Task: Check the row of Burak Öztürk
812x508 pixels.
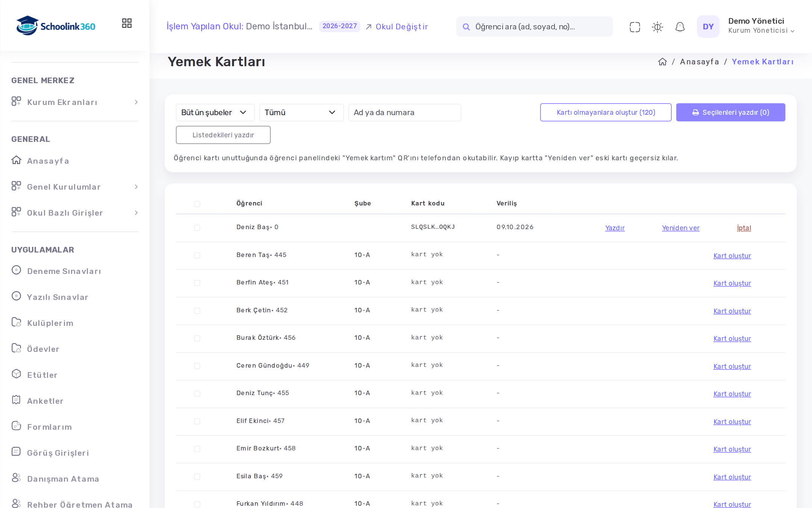Action: pyautogui.click(x=197, y=338)
